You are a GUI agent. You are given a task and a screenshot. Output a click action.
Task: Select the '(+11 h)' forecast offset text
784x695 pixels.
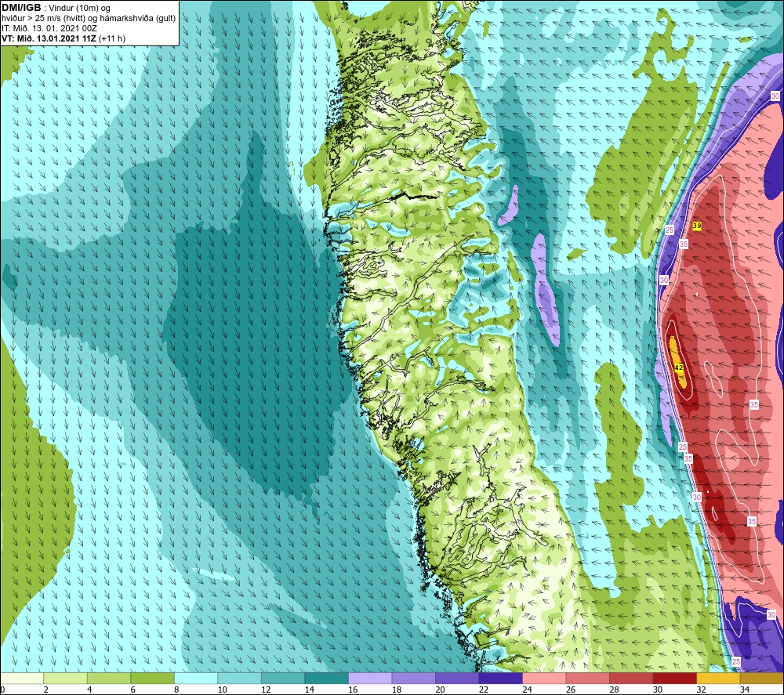[112, 38]
